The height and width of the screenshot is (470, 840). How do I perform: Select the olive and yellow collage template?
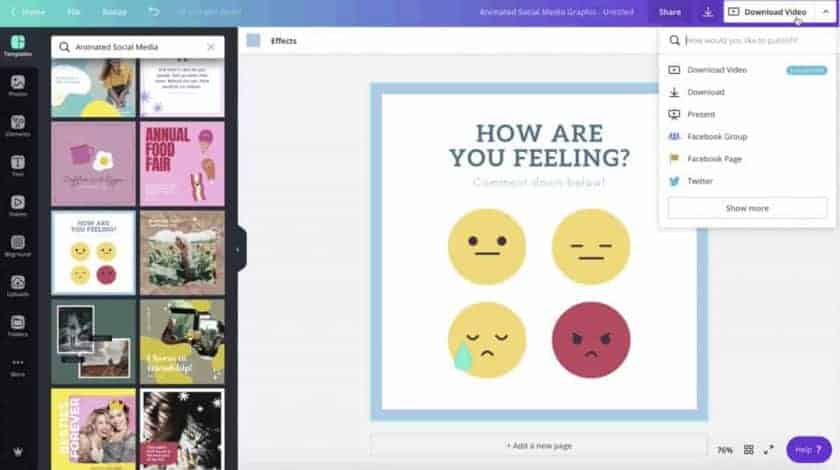182,341
